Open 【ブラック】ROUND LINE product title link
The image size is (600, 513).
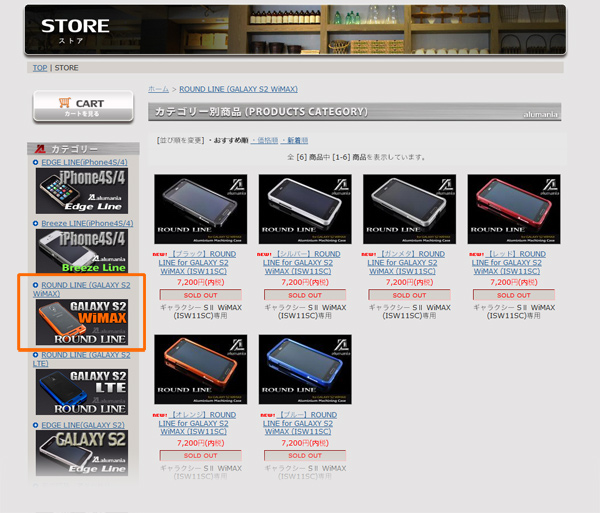pyautogui.click(x=197, y=263)
